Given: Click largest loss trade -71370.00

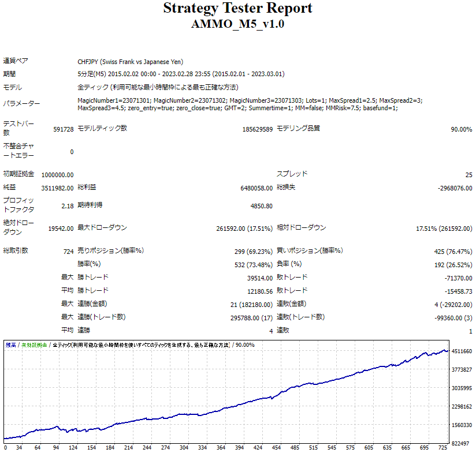Looking at the screenshot, I should tap(459, 278).
